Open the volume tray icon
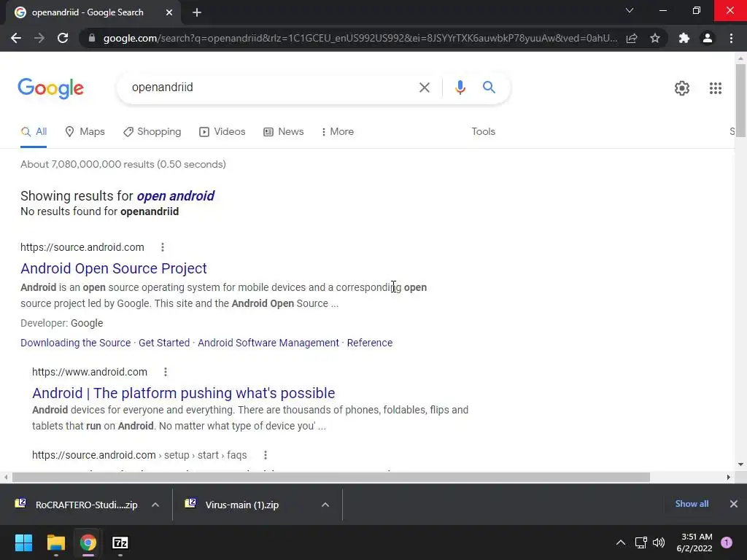Screen dimensions: 747x560 coord(659,542)
